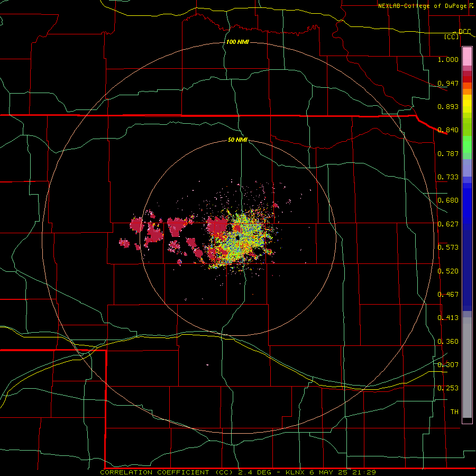
Task: Click the TH label on the color scale
Action: pyautogui.click(x=454, y=412)
